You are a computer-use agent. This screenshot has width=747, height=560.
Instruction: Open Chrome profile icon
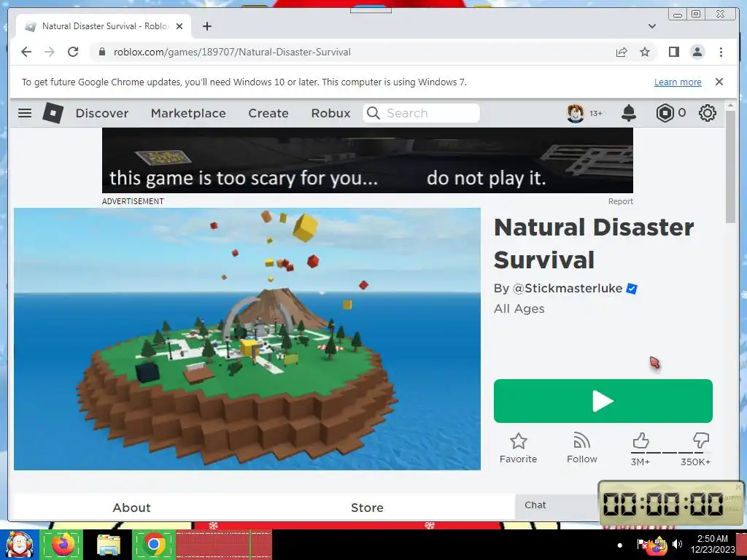[x=697, y=52]
